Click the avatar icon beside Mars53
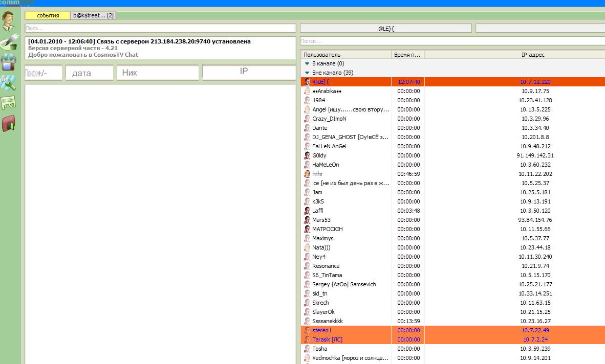Screen dimensions: 605x364 click(x=307, y=220)
